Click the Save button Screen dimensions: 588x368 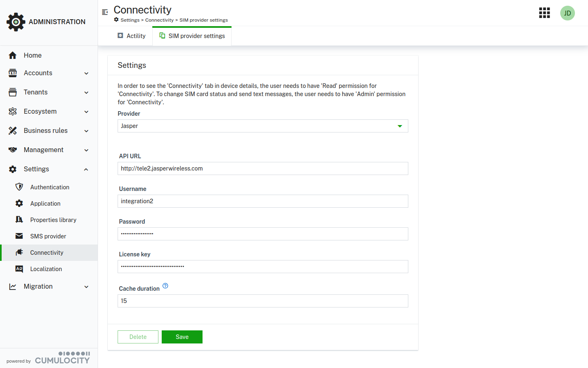pyautogui.click(x=182, y=337)
